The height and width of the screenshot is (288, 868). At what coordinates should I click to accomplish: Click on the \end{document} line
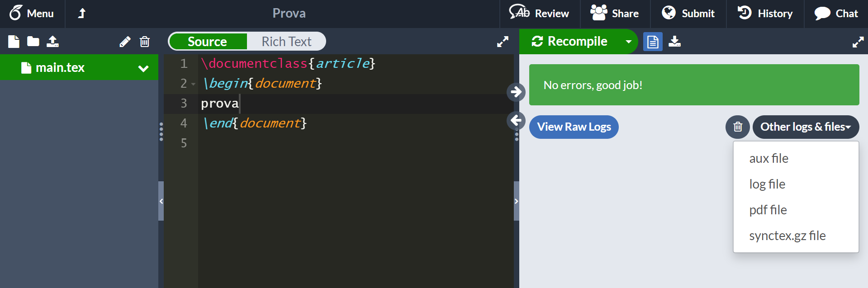click(255, 123)
